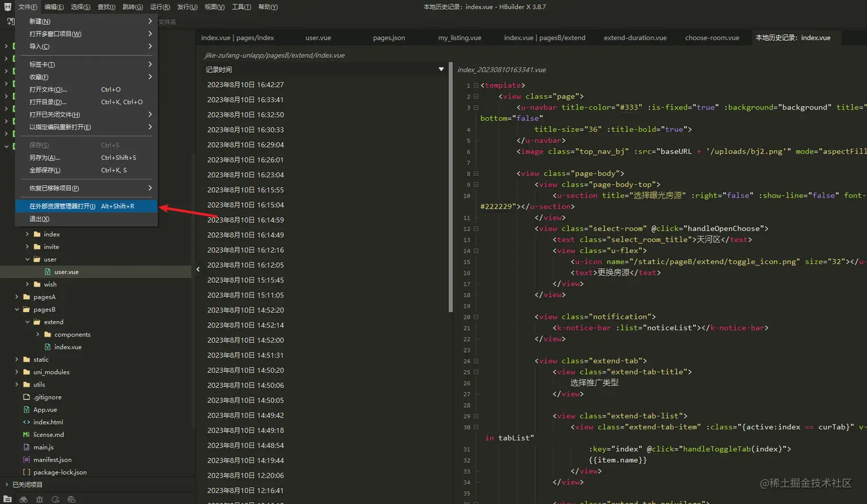This screenshot has width=867, height=504.
Task: Fold the template tag on line 1
Action: (x=476, y=85)
